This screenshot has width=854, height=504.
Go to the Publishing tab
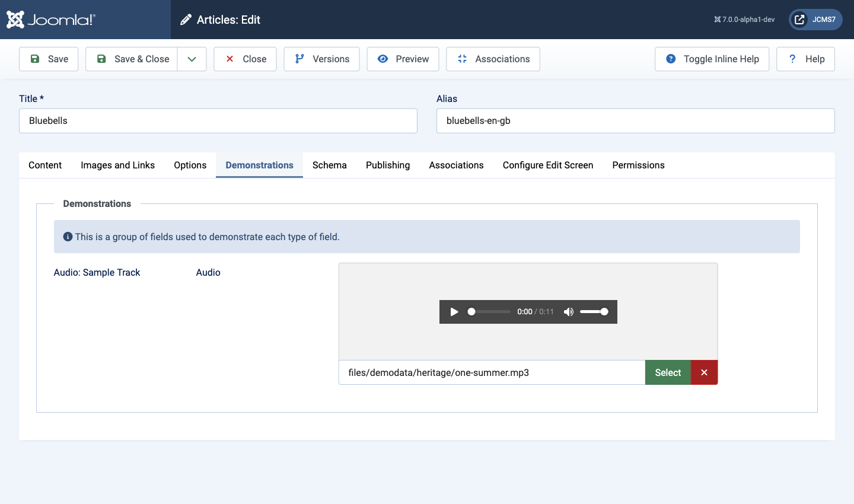tap(388, 165)
